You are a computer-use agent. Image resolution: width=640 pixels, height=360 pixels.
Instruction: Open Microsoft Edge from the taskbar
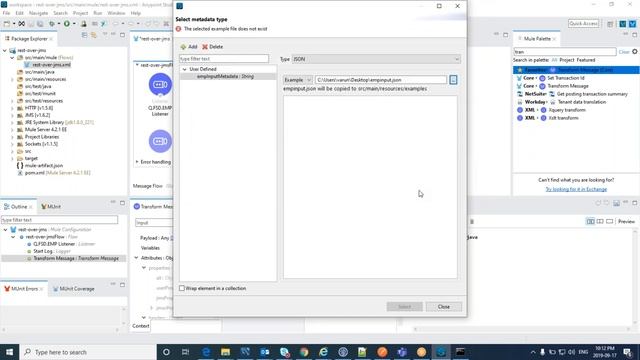point(206,352)
